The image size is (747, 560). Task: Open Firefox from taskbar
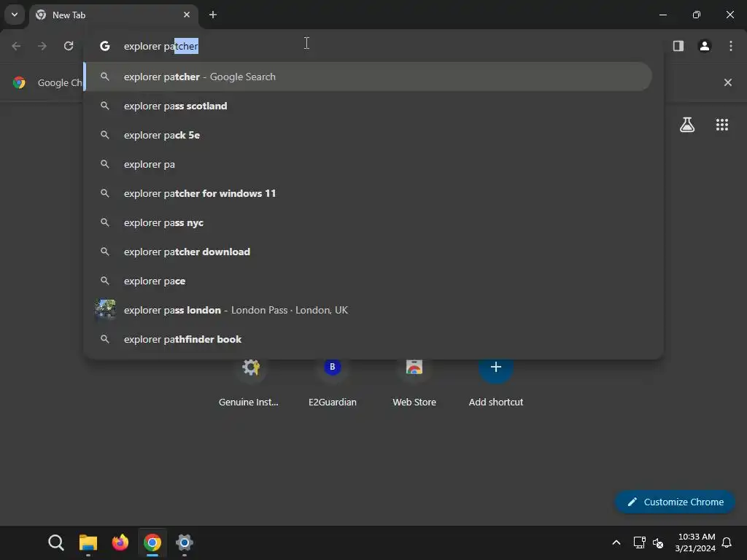tap(120, 542)
